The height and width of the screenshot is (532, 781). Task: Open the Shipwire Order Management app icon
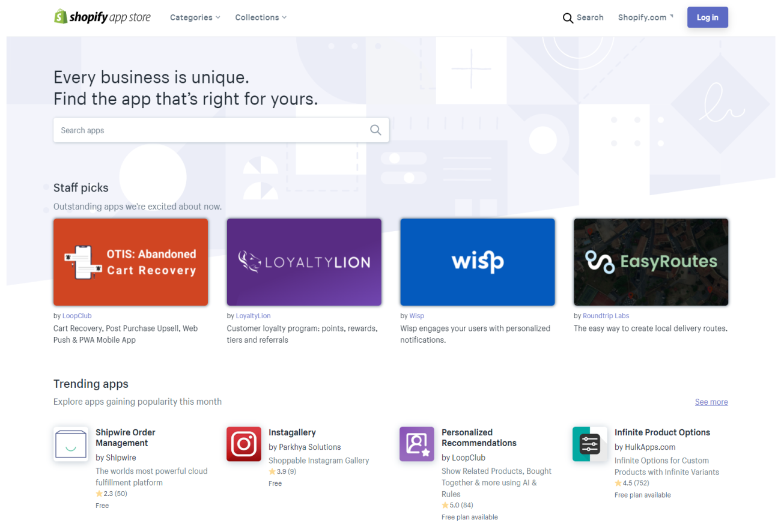click(71, 444)
